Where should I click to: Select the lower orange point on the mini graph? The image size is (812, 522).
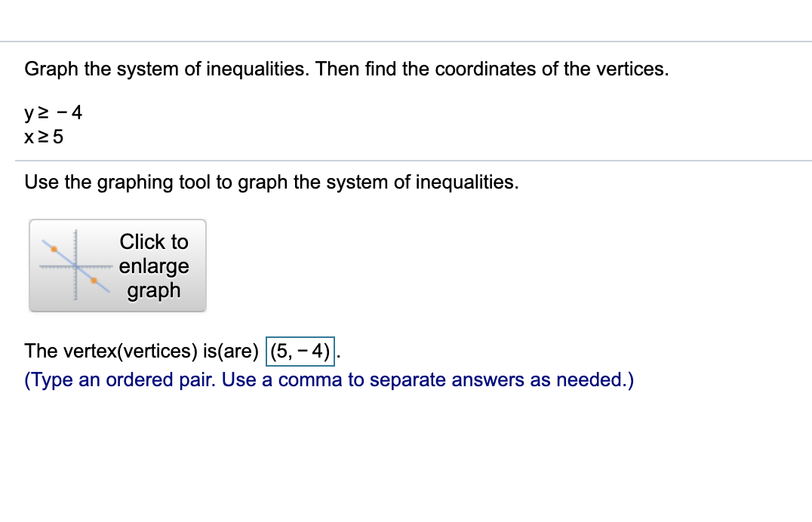[94, 281]
